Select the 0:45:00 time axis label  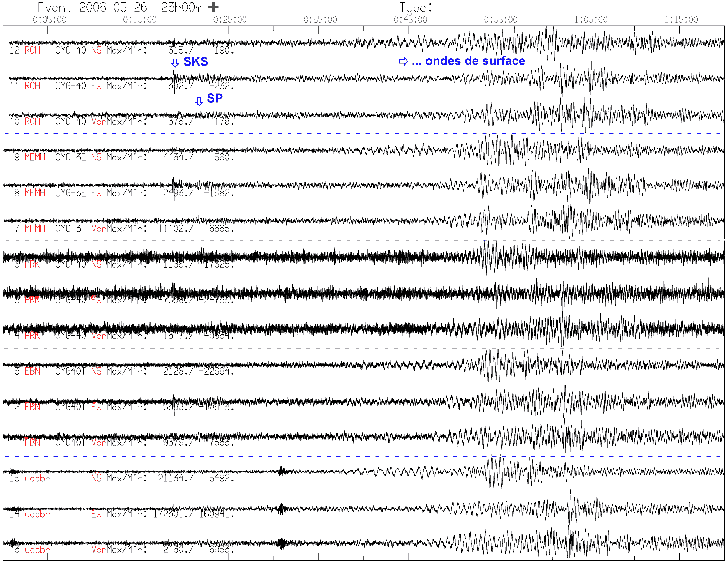(410, 20)
